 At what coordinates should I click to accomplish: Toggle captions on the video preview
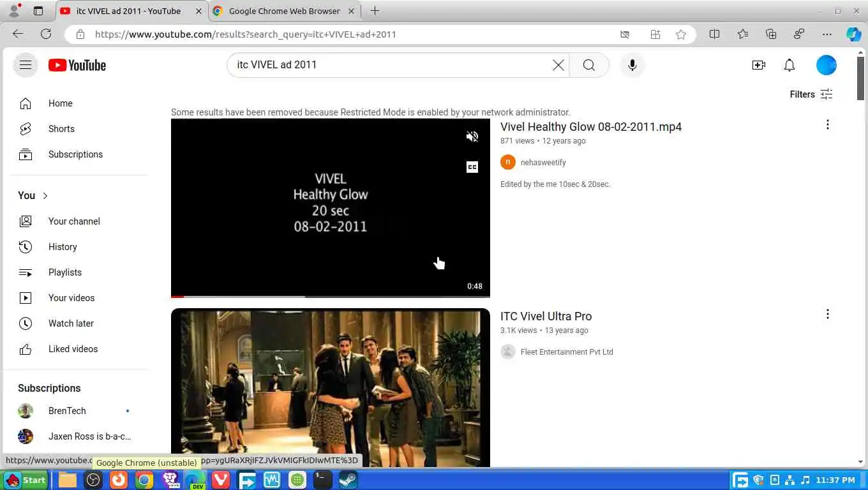472,167
